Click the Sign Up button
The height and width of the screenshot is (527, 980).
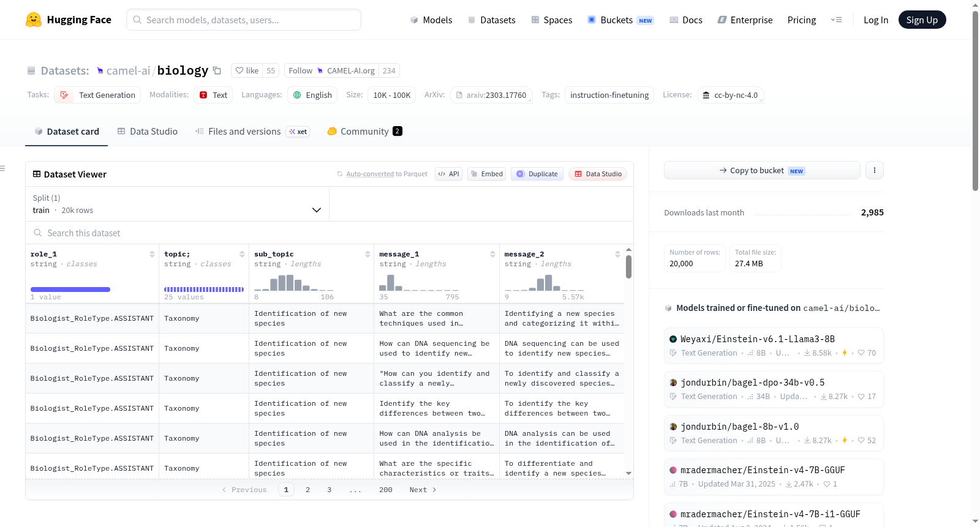coord(922,20)
